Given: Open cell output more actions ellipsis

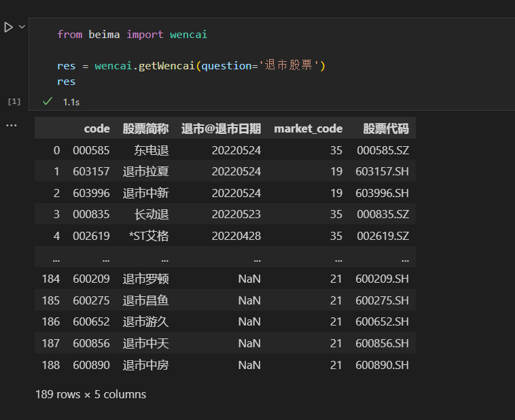Looking at the screenshot, I should (x=12, y=126).
